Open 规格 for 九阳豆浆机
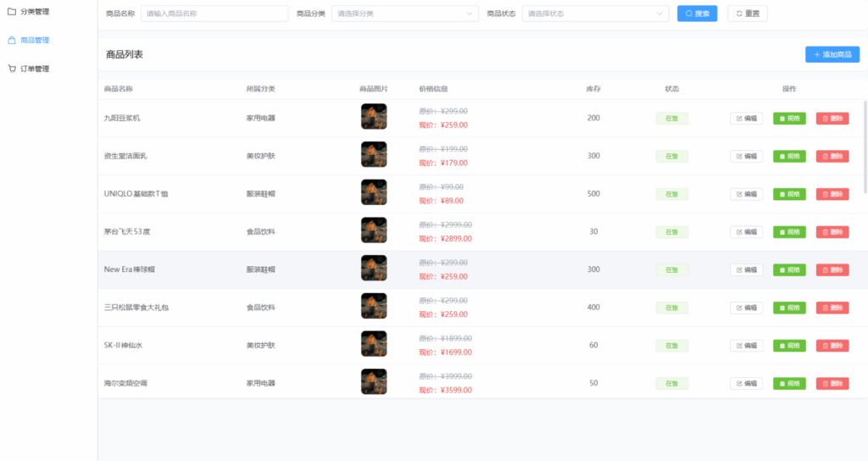This screenshot has width=868, height=461. point(789,119)
